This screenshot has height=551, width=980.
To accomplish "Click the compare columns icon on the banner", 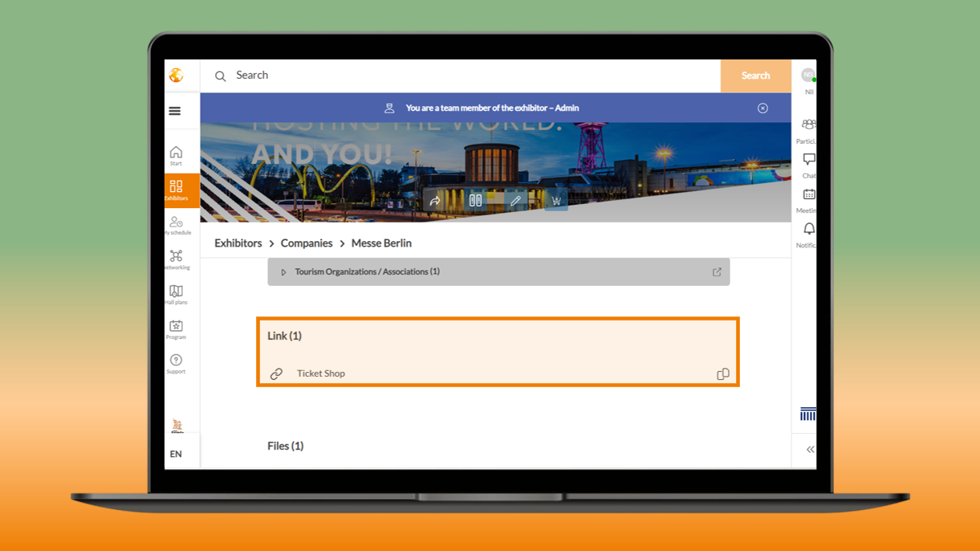I will click(x=475, y=200).
